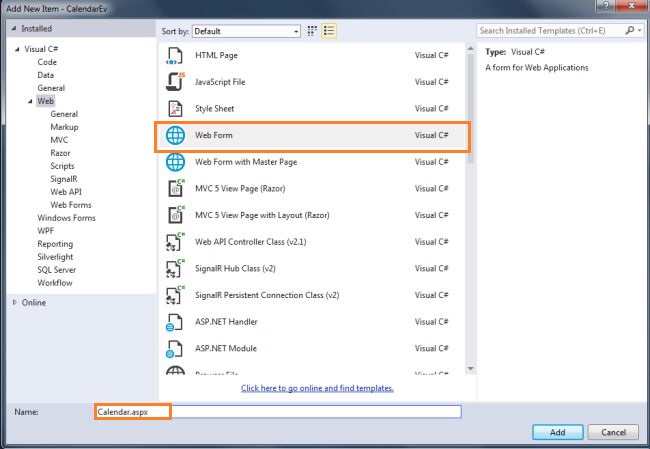Select the 'Web Form with Master Page' text
Viewport: 650px width, 449px height.
click(x=246, y=162)
